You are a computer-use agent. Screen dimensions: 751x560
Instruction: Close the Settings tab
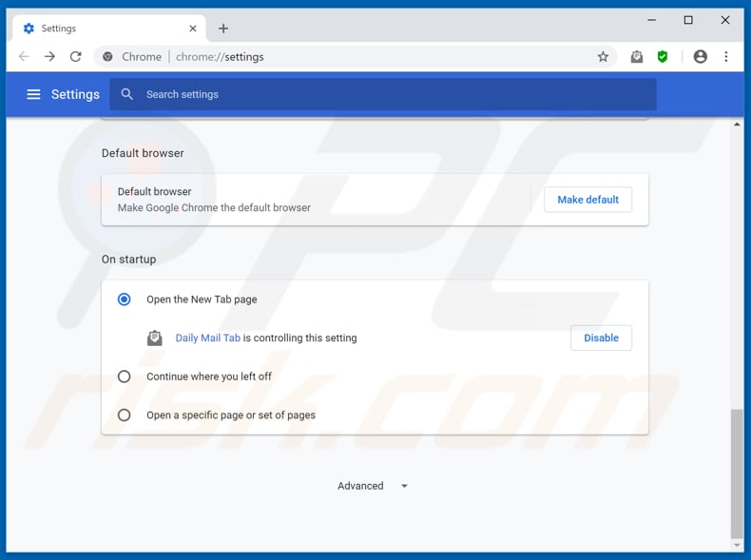click(193, 29)
